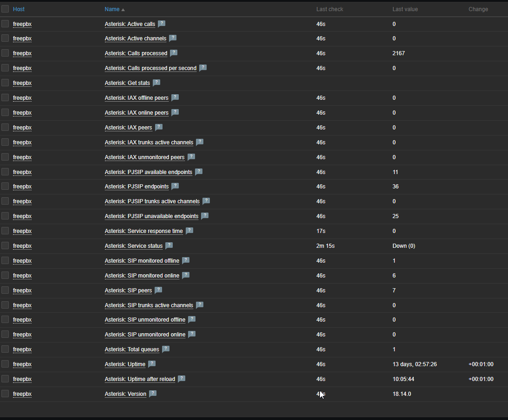508x420 pixels.
Task: Click help icon next to Asterisk: SIP peers
Action: coord(158,290)
